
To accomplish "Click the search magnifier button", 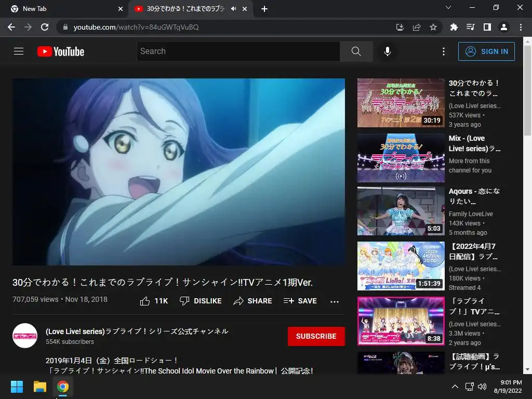I will (x=356, y=51).
